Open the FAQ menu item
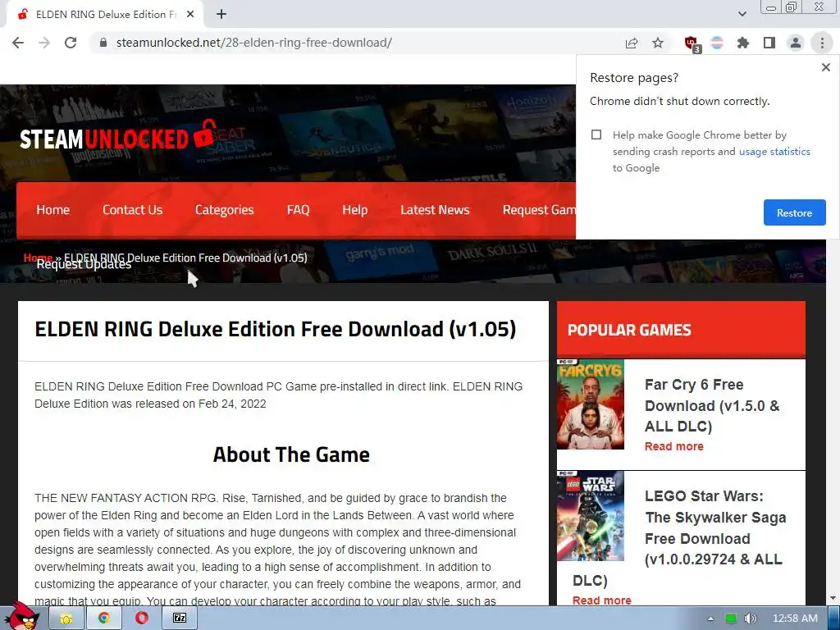The height and width of the screenshot is (630, 840). 298,210
